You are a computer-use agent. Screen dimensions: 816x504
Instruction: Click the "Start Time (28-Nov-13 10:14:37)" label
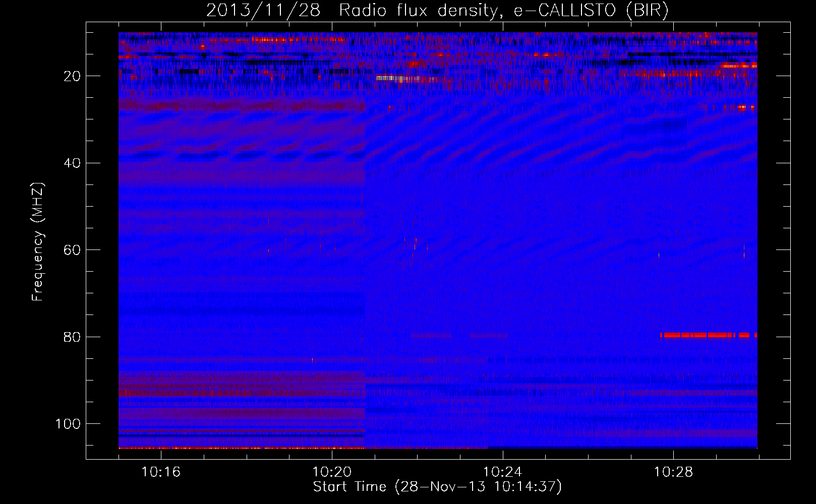pyautogui.click(x=437, y=486)
